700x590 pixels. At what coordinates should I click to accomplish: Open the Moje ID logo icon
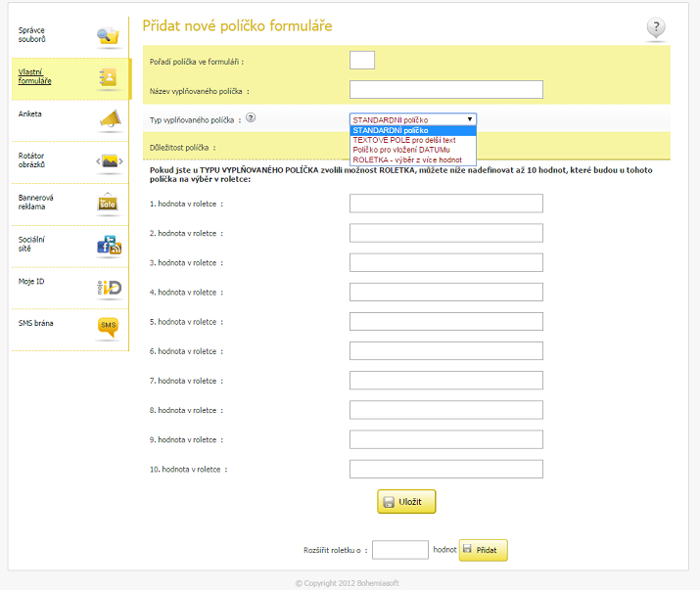110,288
